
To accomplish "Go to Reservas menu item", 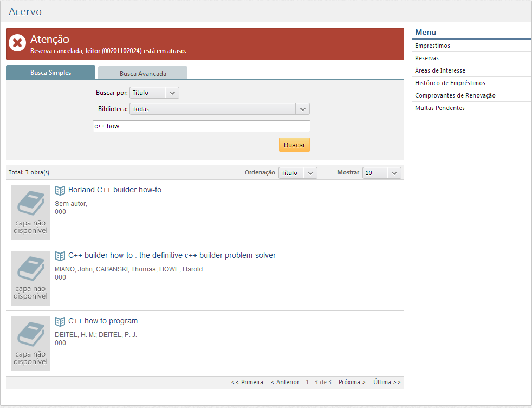I will [x=427, y=58].
